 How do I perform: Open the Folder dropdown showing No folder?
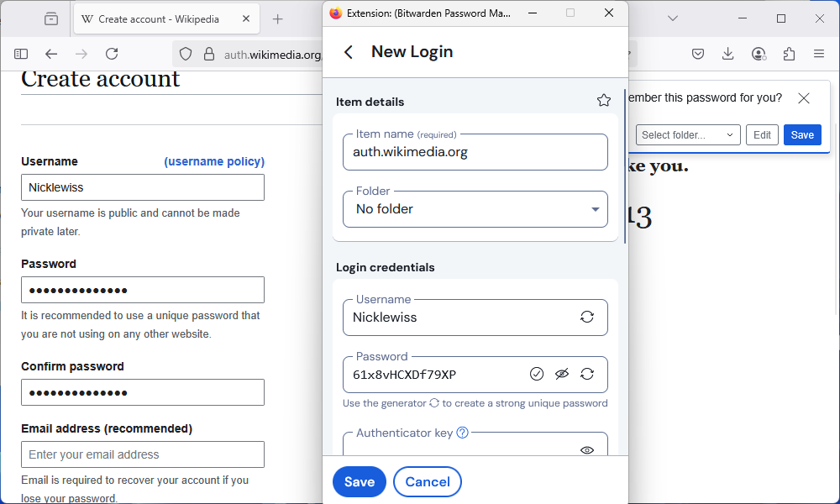tap(475, 209)
